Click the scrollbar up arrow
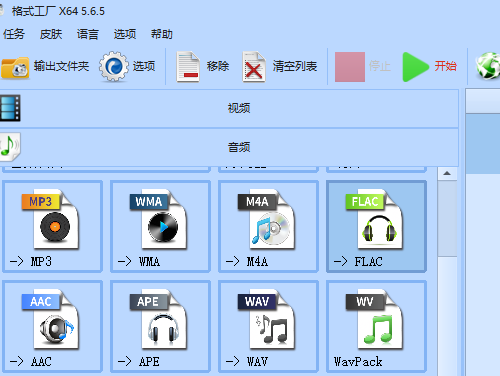Screen dimensions: 500x376 [x=447, y=173]
